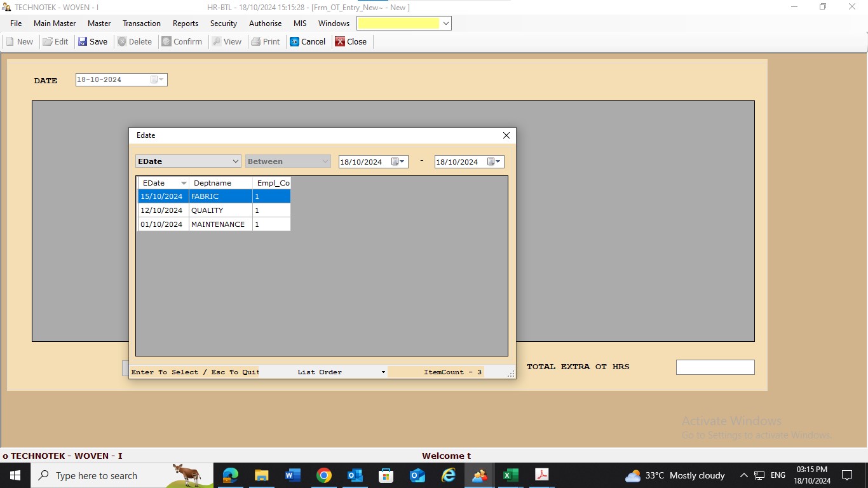Screen dimensions: 868x488
Task: Click the Total Extra OT Hrs field
Action: [715, 367]
